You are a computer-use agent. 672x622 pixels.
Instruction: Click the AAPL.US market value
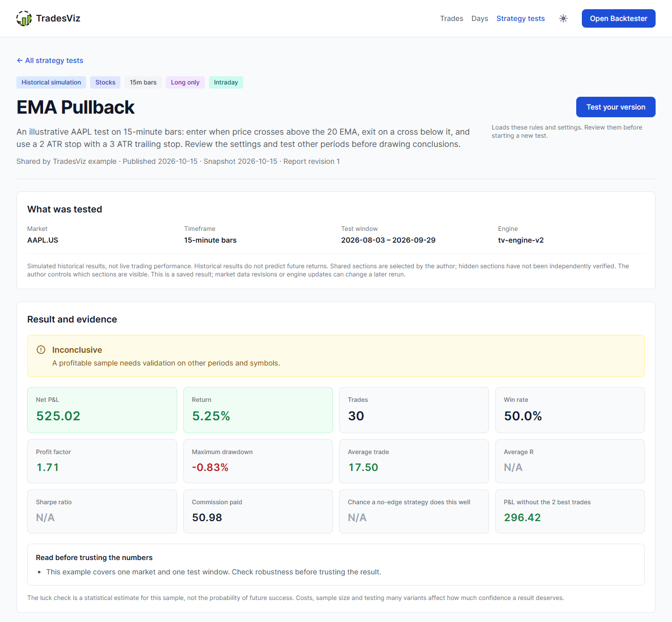pyautogui.click(x=43, y=240)
